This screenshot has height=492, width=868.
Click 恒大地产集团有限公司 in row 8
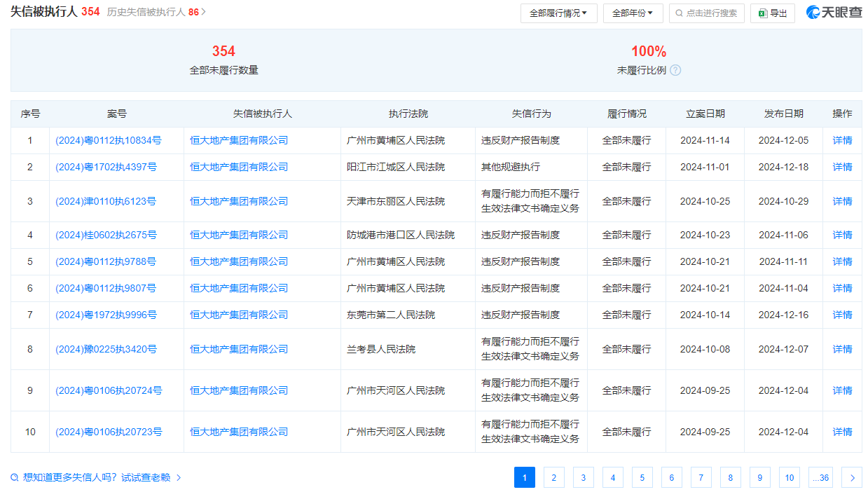tap(239, 349)
